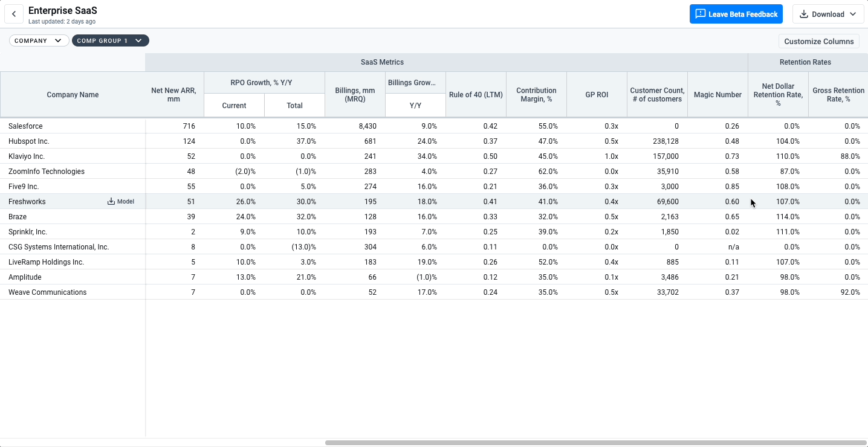Download the Freshworks model
Viewport: 868px width, 447px height.
[x=121, y=202]
